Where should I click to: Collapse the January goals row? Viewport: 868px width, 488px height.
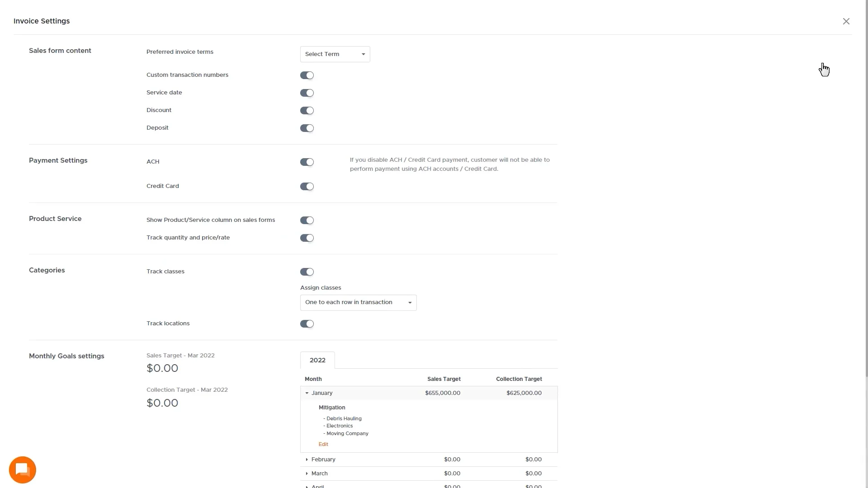tap(308, 393)
